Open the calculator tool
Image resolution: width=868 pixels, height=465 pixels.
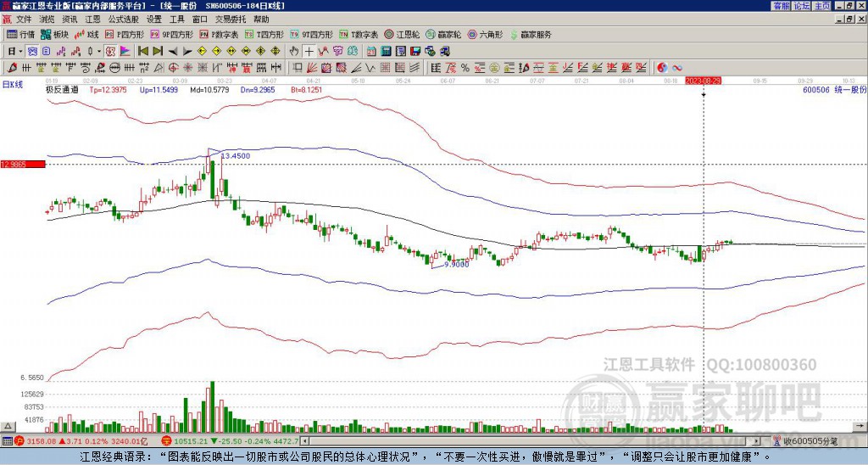[386, 51]
